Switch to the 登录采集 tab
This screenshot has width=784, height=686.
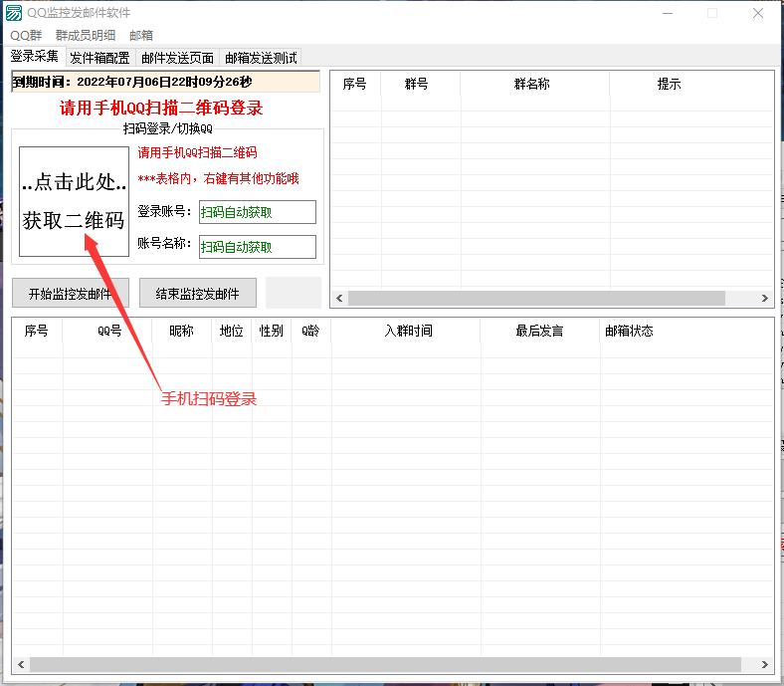pos(35,56)
